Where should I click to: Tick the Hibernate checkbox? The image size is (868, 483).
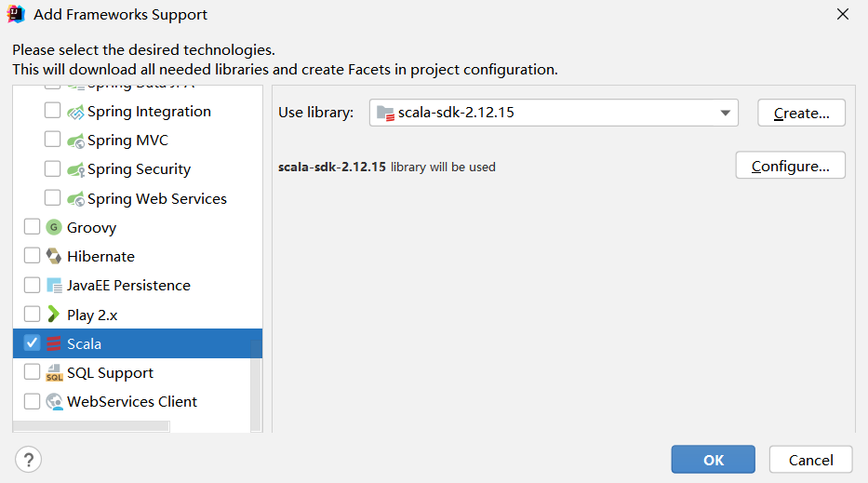[x=33, y=255]
